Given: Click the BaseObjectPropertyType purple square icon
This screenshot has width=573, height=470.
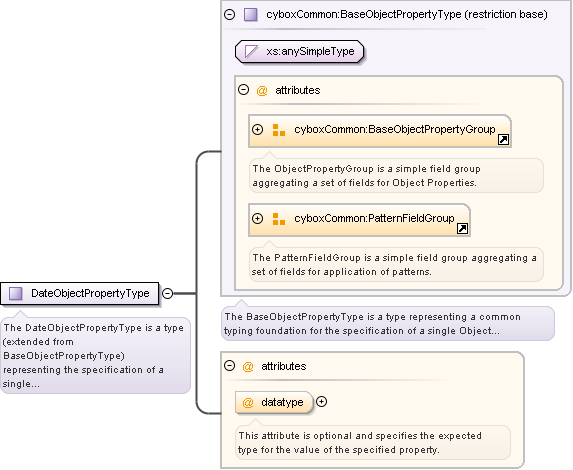Looking at the screenshot, I should pyautogui.click(x=251, y=15).
